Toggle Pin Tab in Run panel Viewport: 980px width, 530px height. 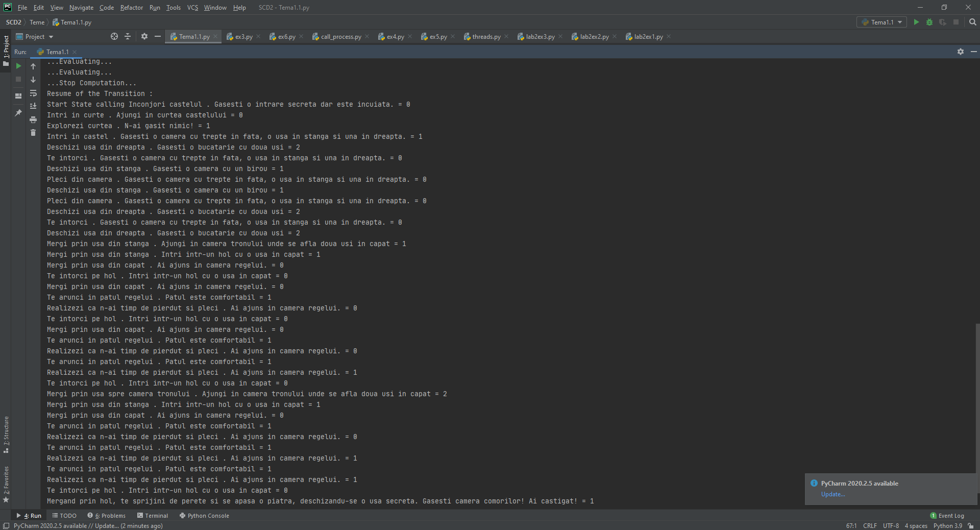click(18, 113)
